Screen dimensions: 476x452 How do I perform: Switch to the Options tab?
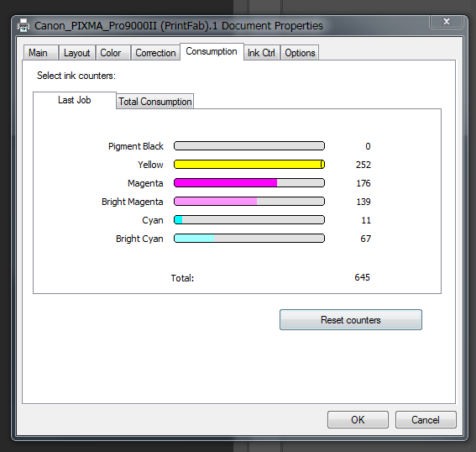coord(300,53)
